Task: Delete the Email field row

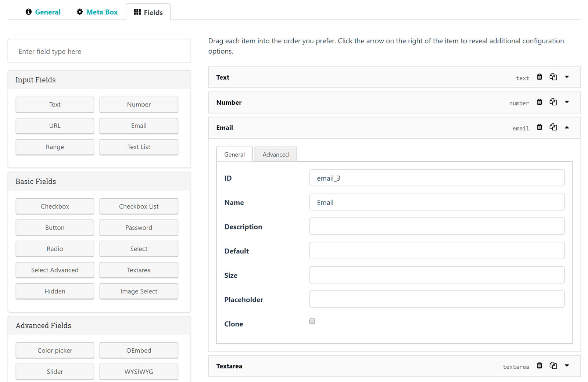Action: 539,127
